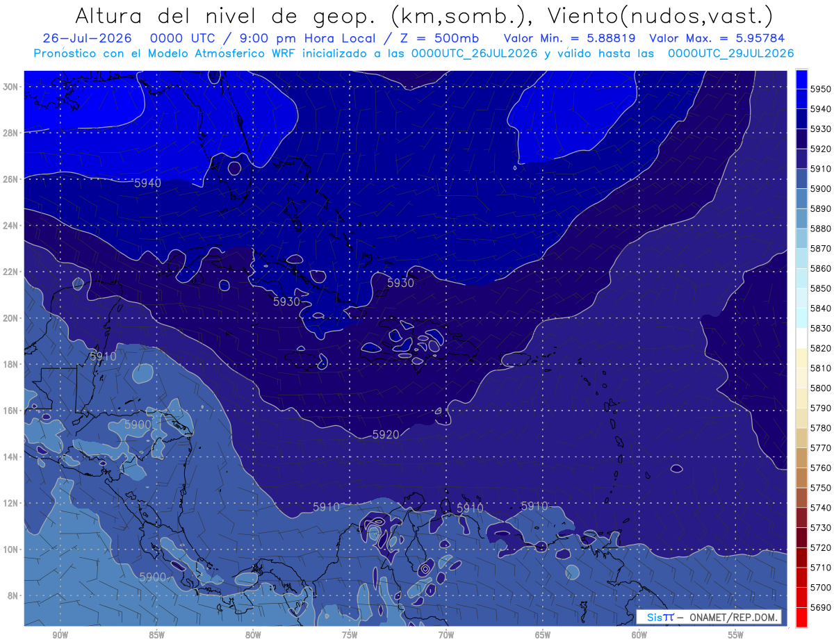This screenshot has width=834, height=644.
Task: Click the 30N latitude label
Action: [x=10, y=86]
